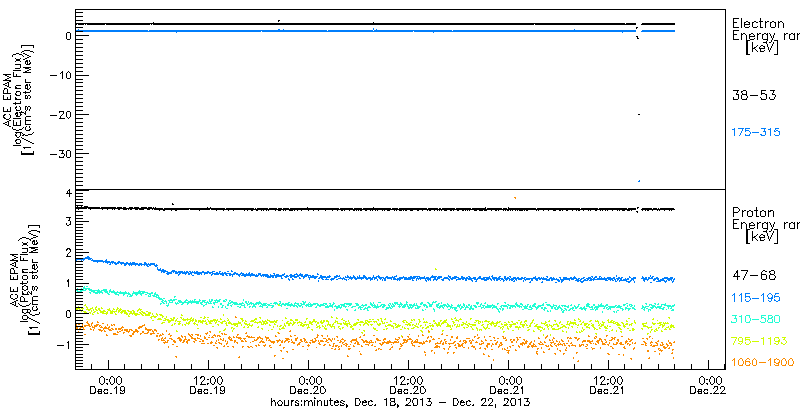Image resolution: width=800 pixels, height=410 pixels.
Task: Click the "Proton" legend heading
Action: click(x=753, y=212)
